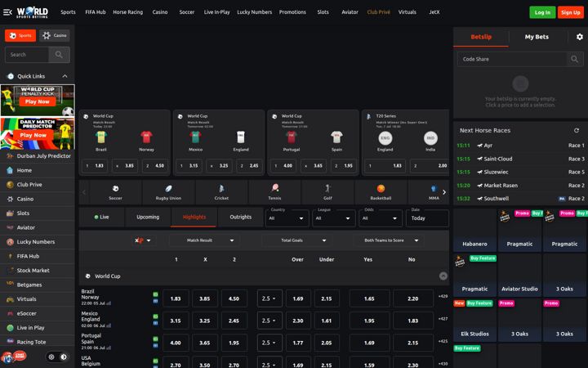Open Aviator Studio game tile
The width and height of the screenshot is (588, 368).
point(519,276)
